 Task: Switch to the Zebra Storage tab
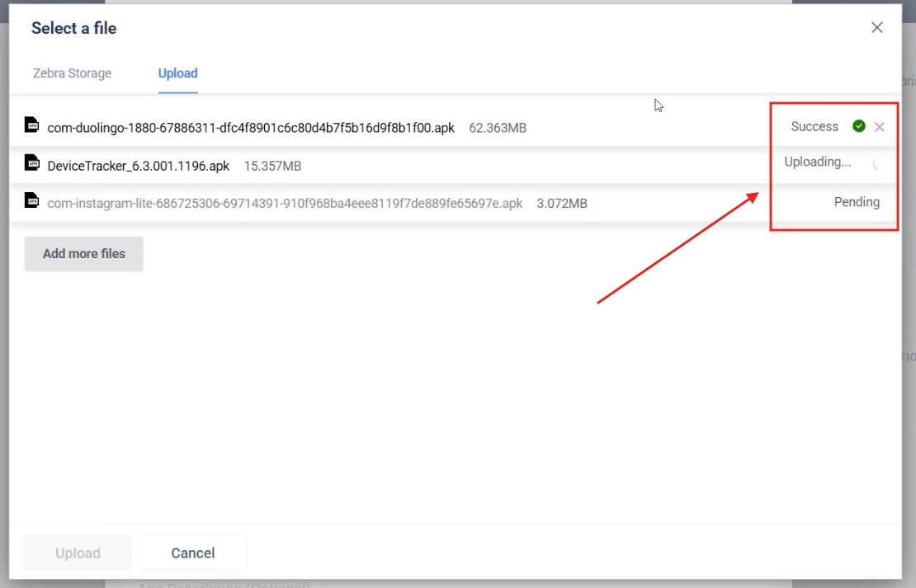point(72,73)
